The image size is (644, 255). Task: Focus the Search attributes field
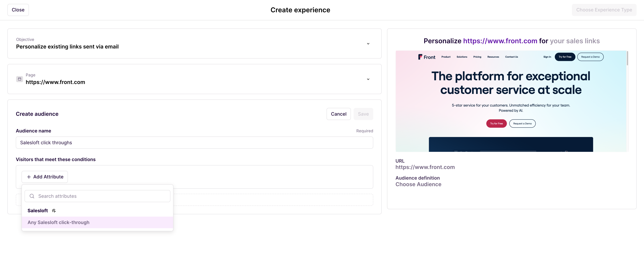click(97, 196)
